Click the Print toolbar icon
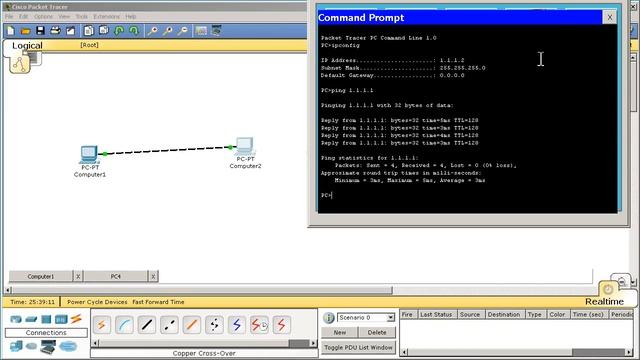640x360 pixels. tap(55, 31)
